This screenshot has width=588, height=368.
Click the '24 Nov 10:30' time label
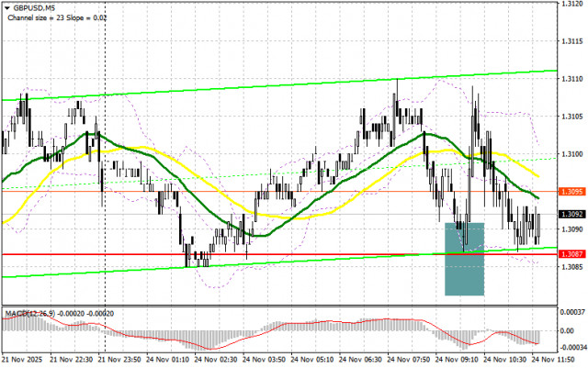pos(504,359)
